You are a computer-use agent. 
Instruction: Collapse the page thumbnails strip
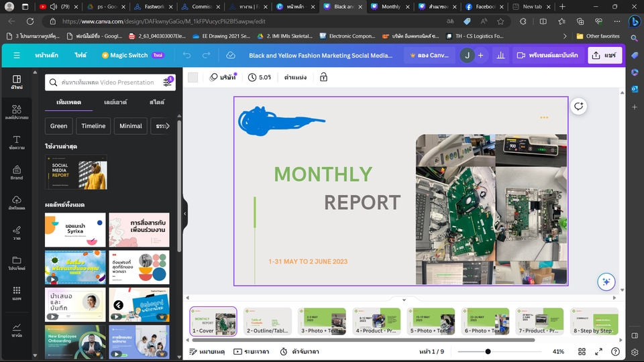pyautogui.click(x=404, y=300)
